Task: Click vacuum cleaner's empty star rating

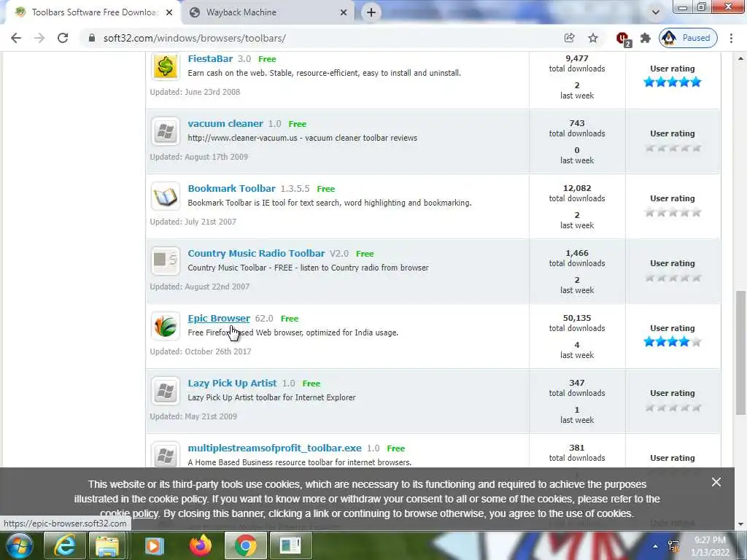Action: pos(672,148)
